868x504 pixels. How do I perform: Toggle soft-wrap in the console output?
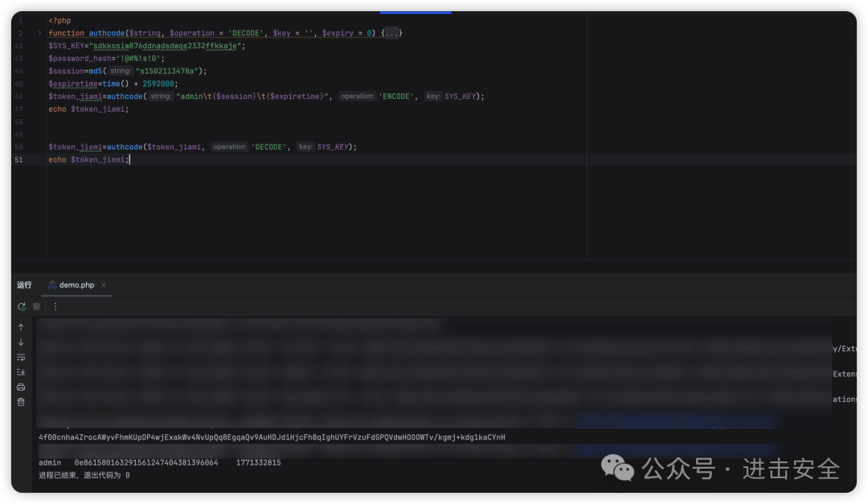pyautogui.click(x=21, y=357)
